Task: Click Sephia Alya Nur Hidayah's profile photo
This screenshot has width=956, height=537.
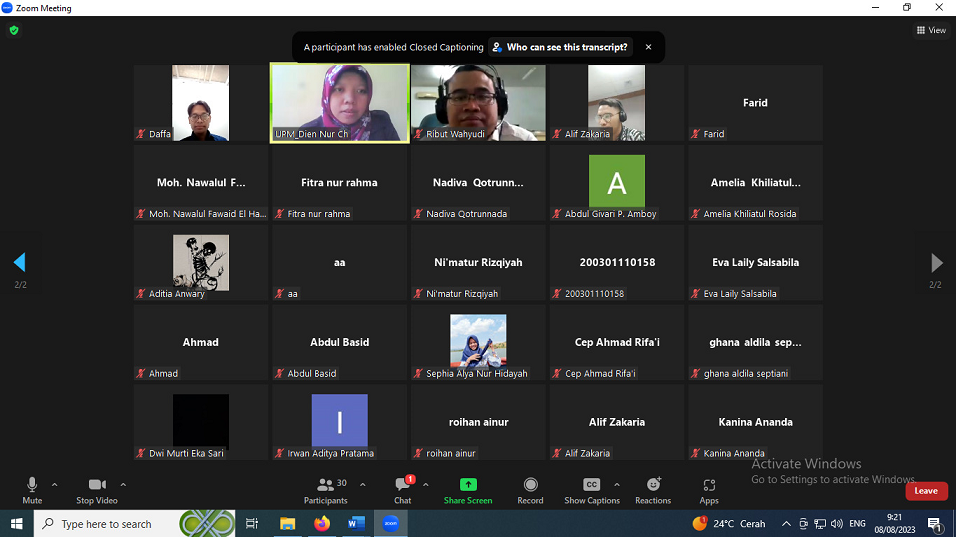Action: click(x=478, y=341)
